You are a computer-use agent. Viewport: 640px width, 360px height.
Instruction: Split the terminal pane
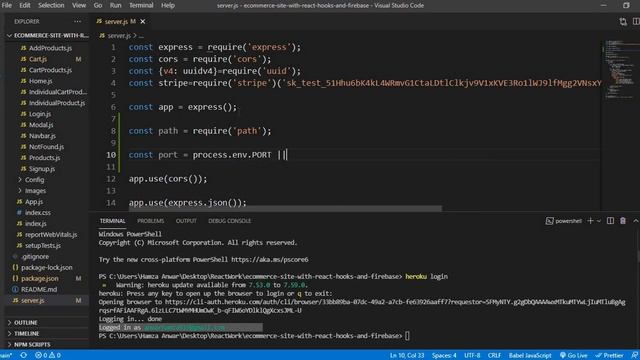pos(610,221)
